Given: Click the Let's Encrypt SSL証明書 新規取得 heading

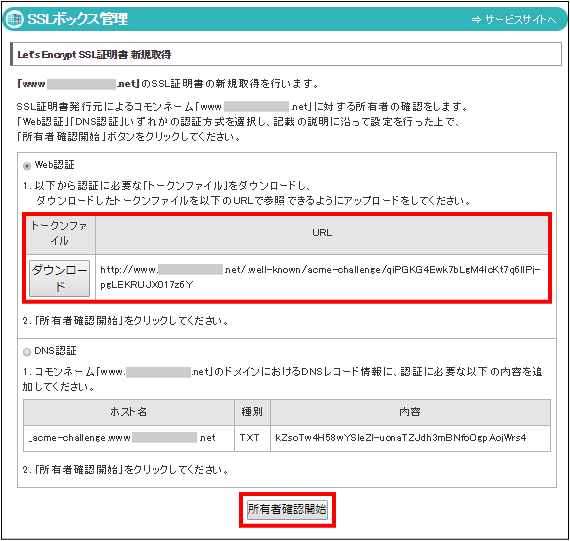Looking at the screenshot, I should pos(94,55).
